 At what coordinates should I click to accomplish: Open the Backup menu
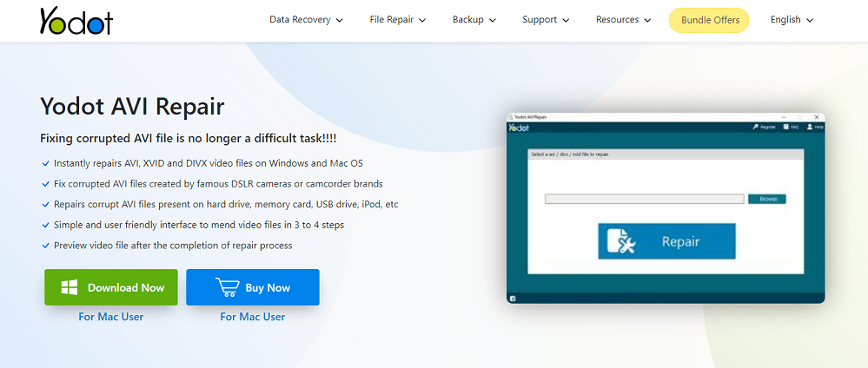click(474, 20)
